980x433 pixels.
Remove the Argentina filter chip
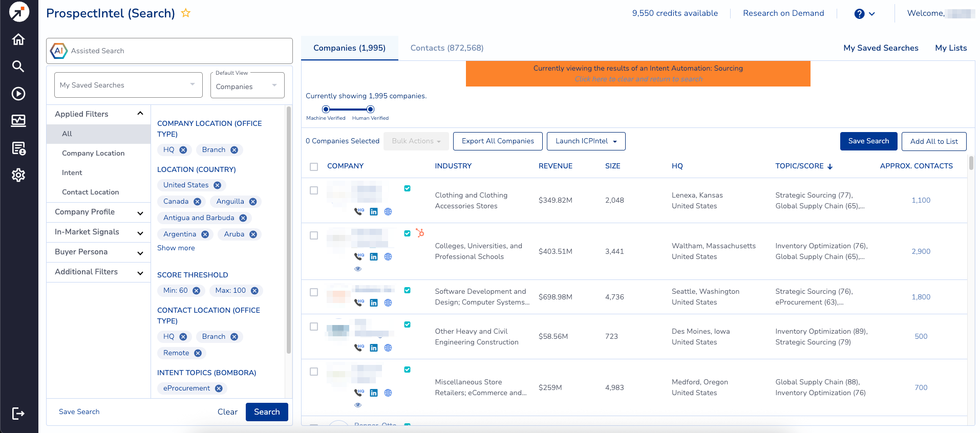click(205, 234)
